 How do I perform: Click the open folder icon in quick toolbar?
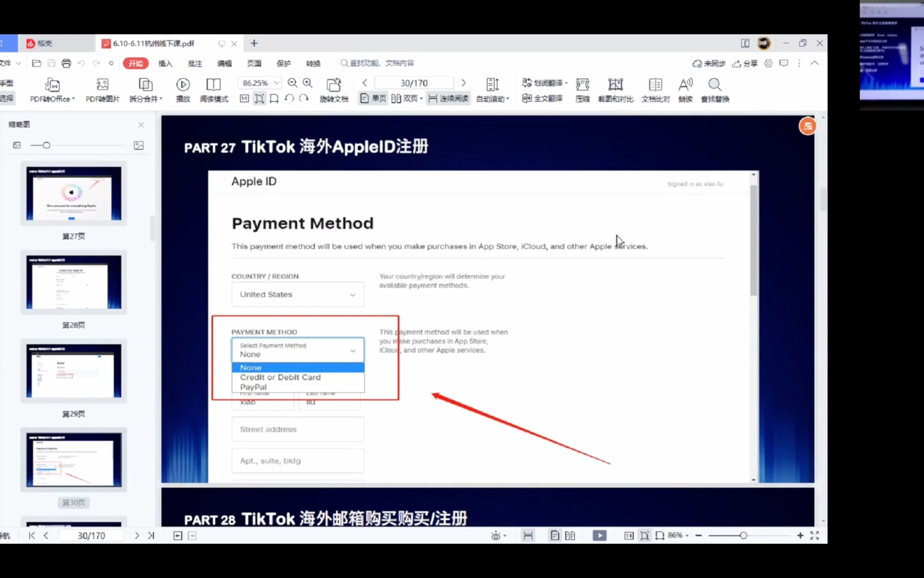click(37, 63)
